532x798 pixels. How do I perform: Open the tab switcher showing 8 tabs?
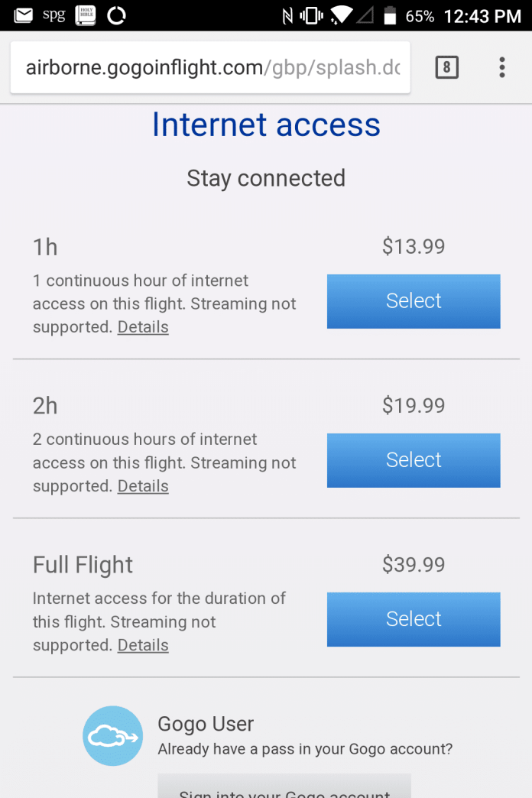click(446, 68)
